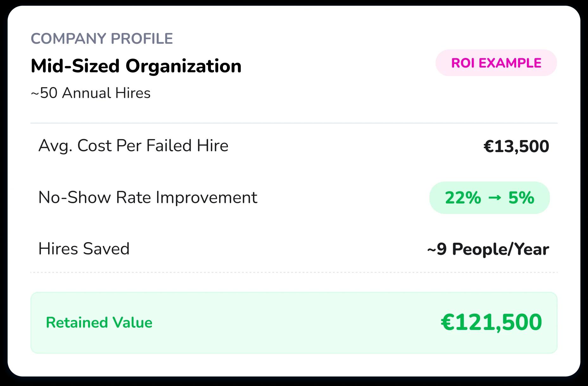Click the ROI EXAMPLE badge
The height and width of the screenshot is (386, 588).
496,63
